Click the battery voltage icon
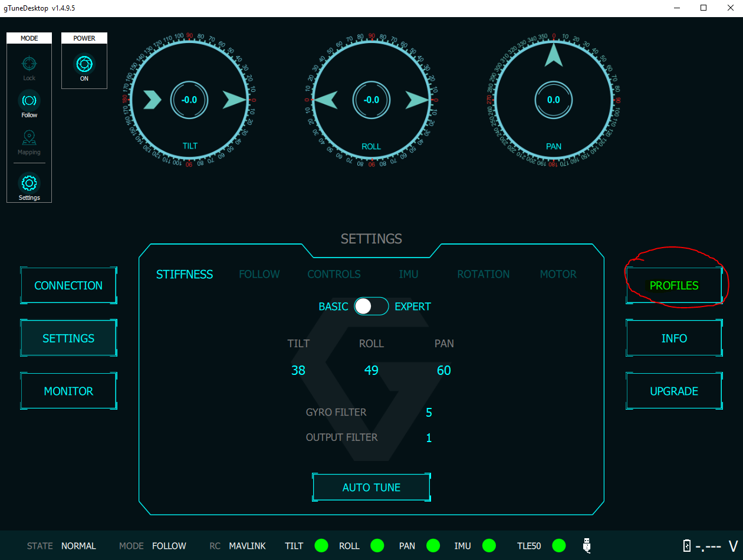Screen dimensions: 743x560 tap(686, 546)
